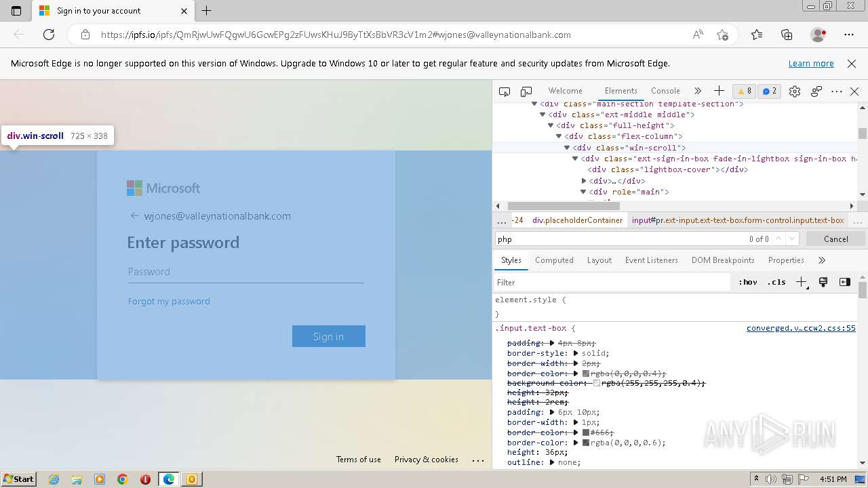Viewport: 868px width, 488px height.
Task: Go back to the email entry step
Action: (x=134, y=216)
